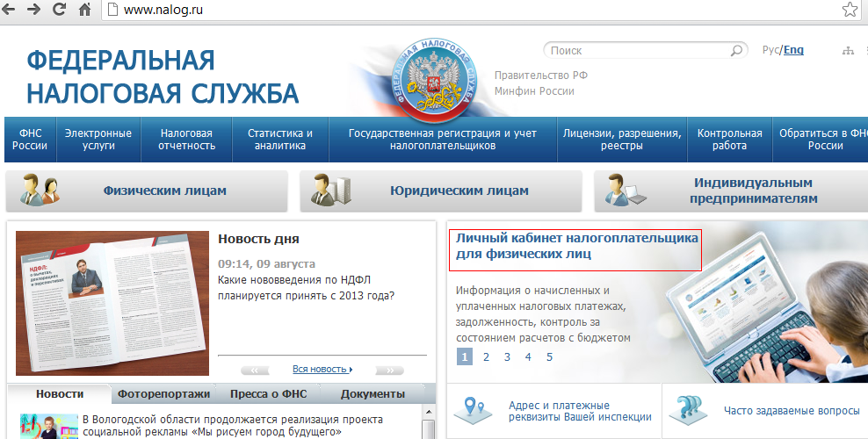Viewport: 868px width, 439px height.
Task: Bookmark this page with the star icon
Action: pos(850,10)
